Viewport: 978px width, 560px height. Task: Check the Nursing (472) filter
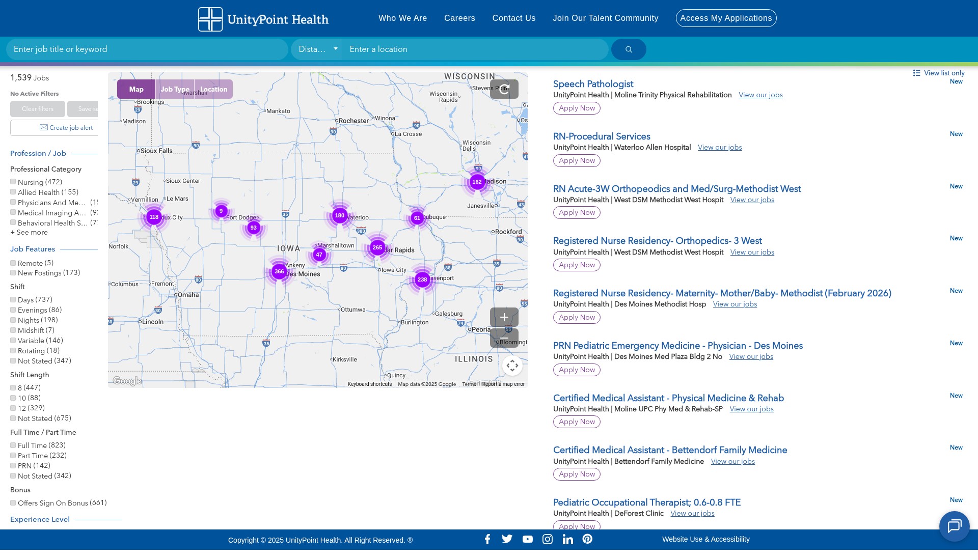[13, 182]
